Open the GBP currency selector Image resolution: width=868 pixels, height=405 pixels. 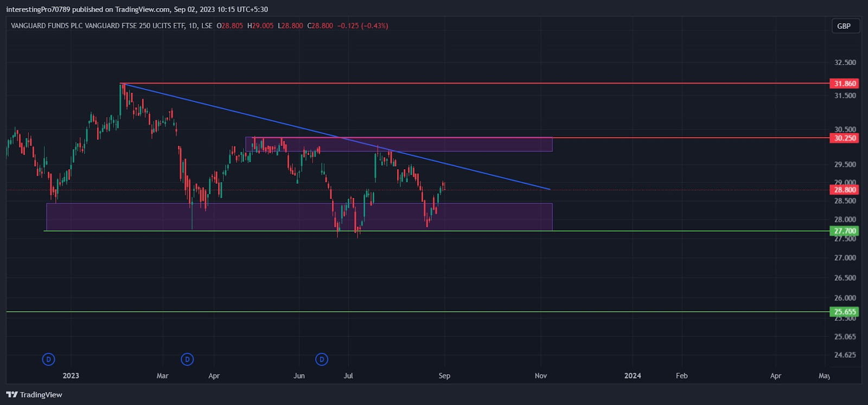tap(846, 26)
